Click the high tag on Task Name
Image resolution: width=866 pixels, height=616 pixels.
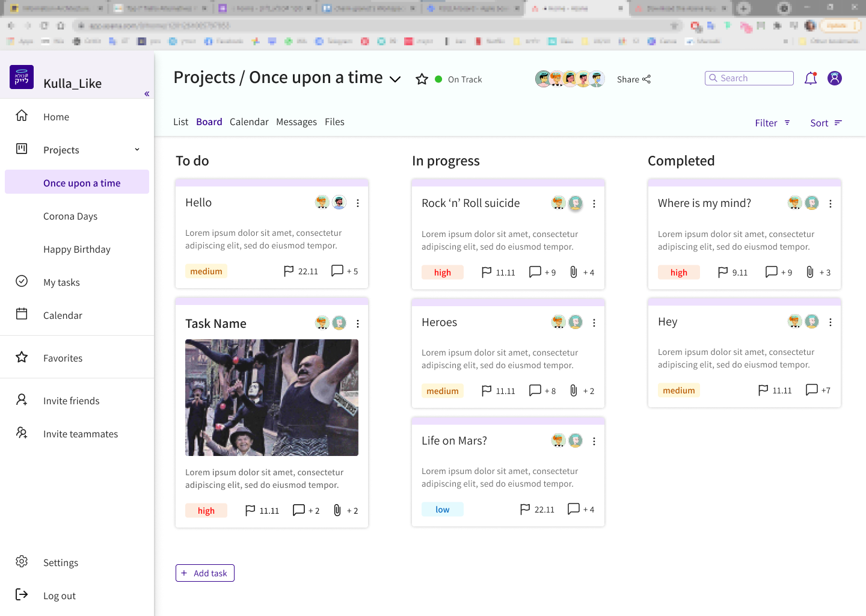(x=206, y=511)
